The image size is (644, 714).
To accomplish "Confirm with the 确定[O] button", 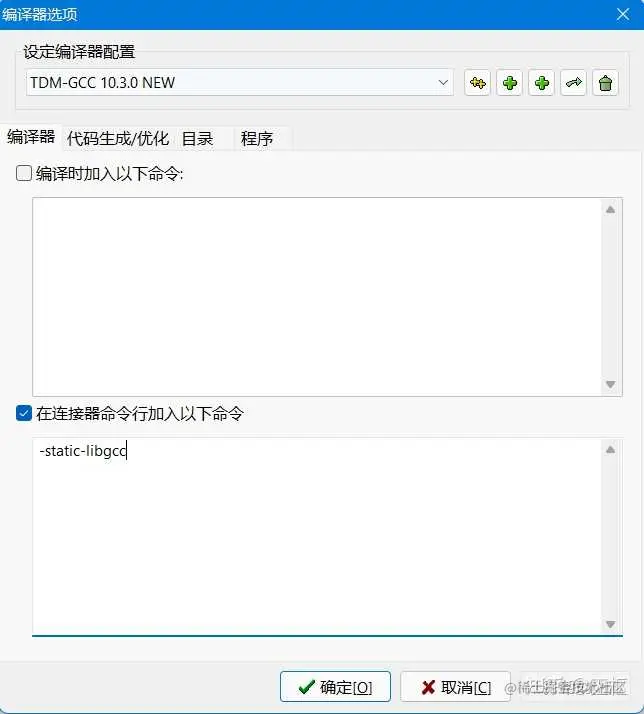I will (335, 687).
